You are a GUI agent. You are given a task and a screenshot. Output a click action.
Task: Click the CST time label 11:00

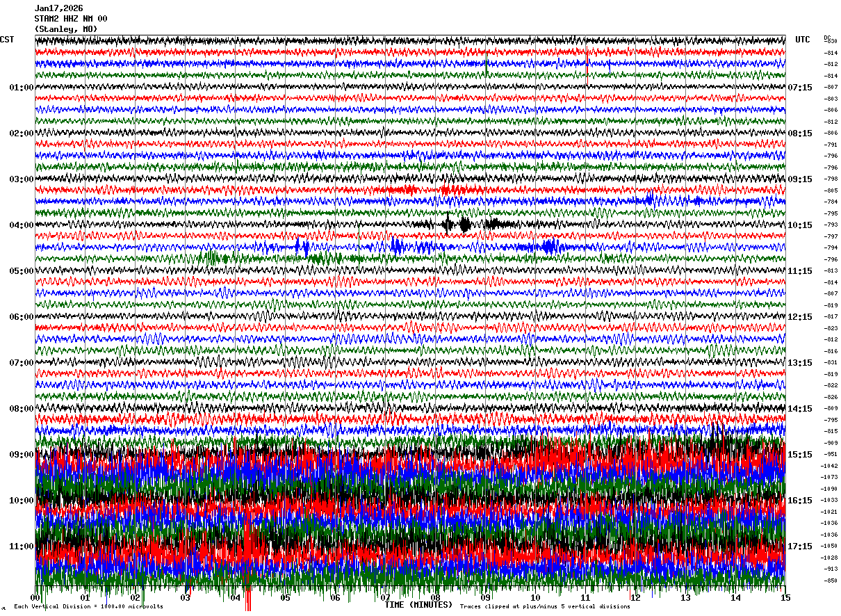tap(22, 546)
